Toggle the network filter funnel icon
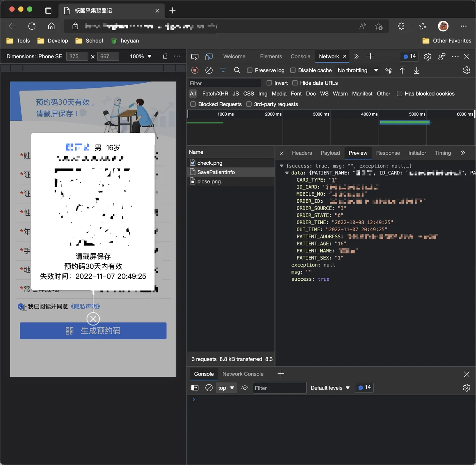The image size is (476, 465). (223, 70)
